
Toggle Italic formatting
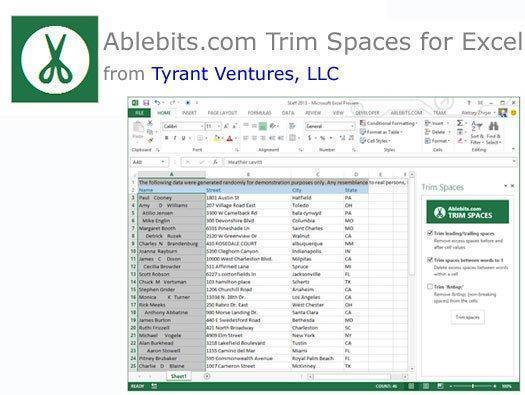coord(175,138)
